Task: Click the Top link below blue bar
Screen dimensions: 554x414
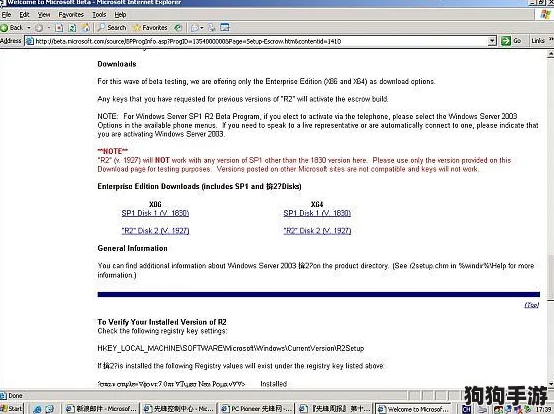Action: tap(532, 305)
